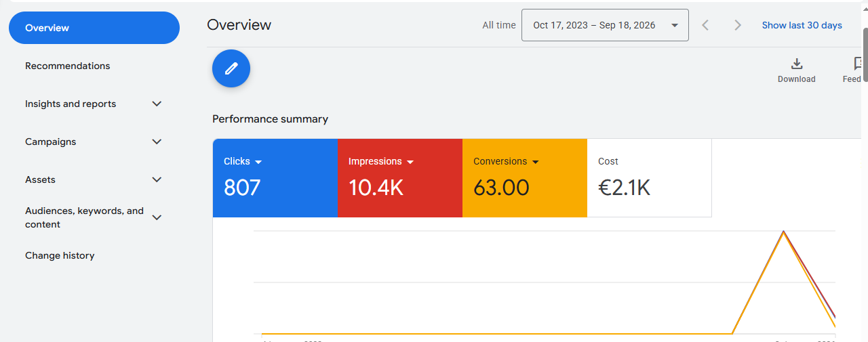This screenshot has width=868, height=342.
Task: Expand Insights and reports section
Action: pos(157,104)
